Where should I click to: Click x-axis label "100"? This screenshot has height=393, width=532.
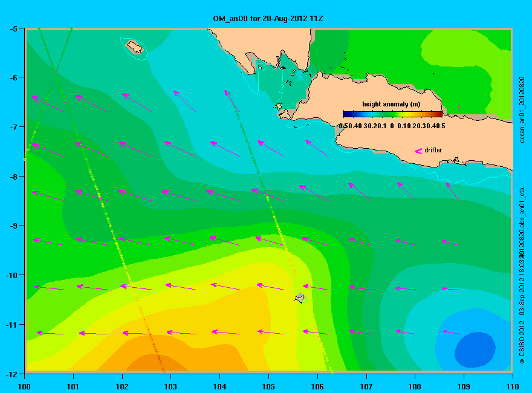pyautogui.click(x=24, y=386)
